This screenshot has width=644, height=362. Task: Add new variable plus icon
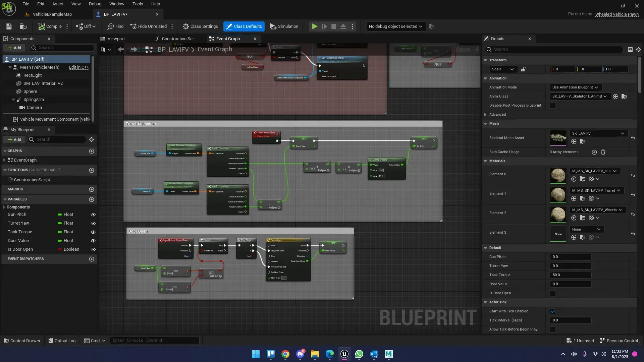coord(91,199)
